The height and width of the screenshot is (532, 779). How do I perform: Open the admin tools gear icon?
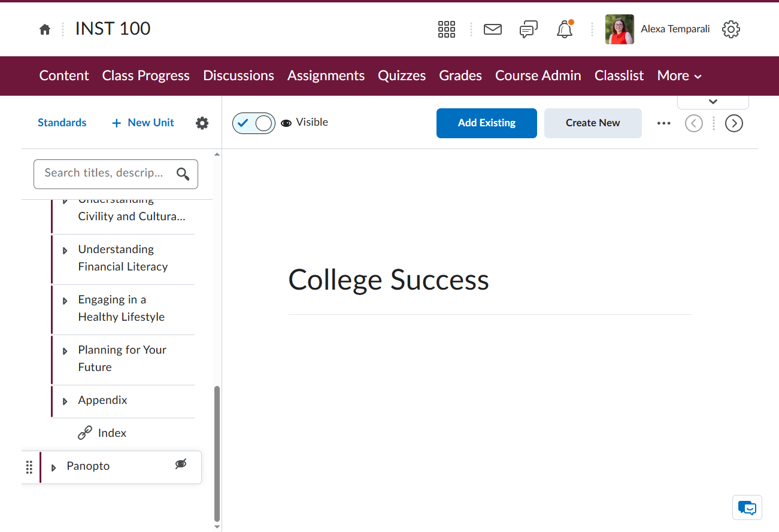(x=731, y=29)
